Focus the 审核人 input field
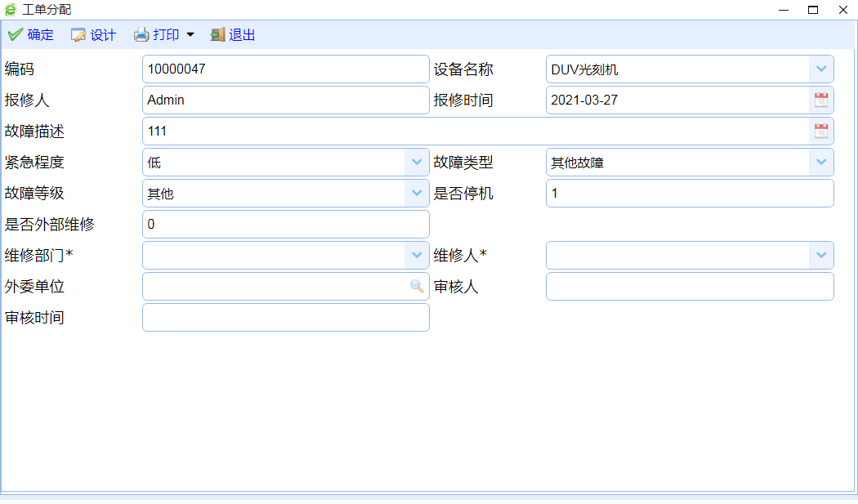Screen dimensions: 858x504 click(x=690, y=286)
